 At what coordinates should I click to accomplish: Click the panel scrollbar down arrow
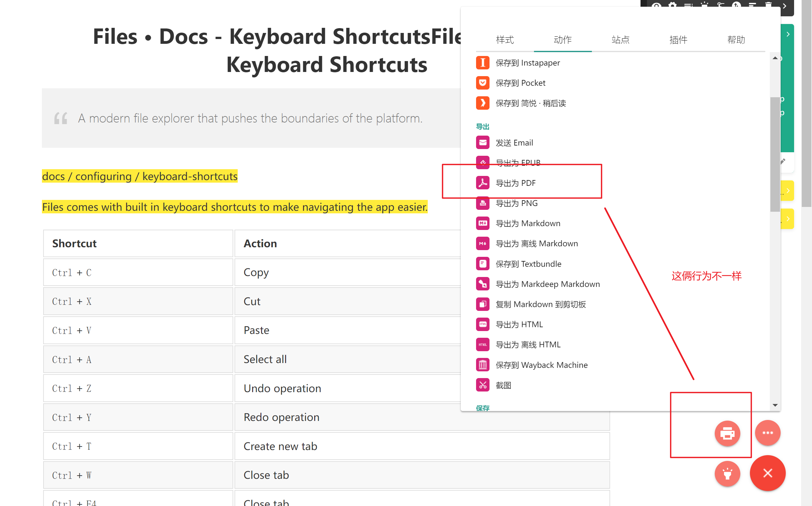775,405
